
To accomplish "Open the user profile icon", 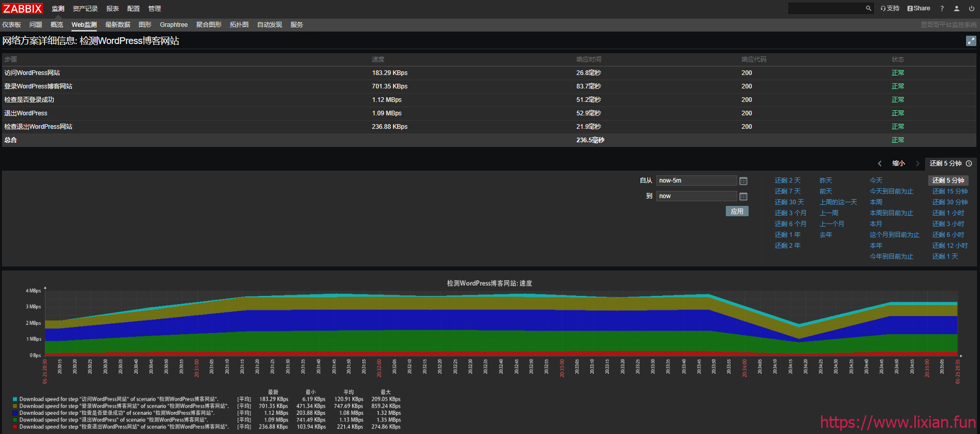I will tap(957, 8).
